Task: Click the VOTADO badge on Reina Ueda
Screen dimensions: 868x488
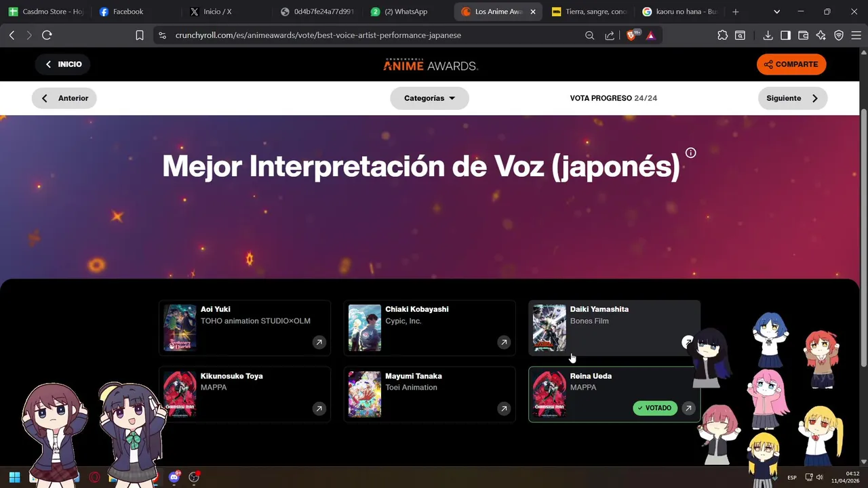Action: coord(655,408)
